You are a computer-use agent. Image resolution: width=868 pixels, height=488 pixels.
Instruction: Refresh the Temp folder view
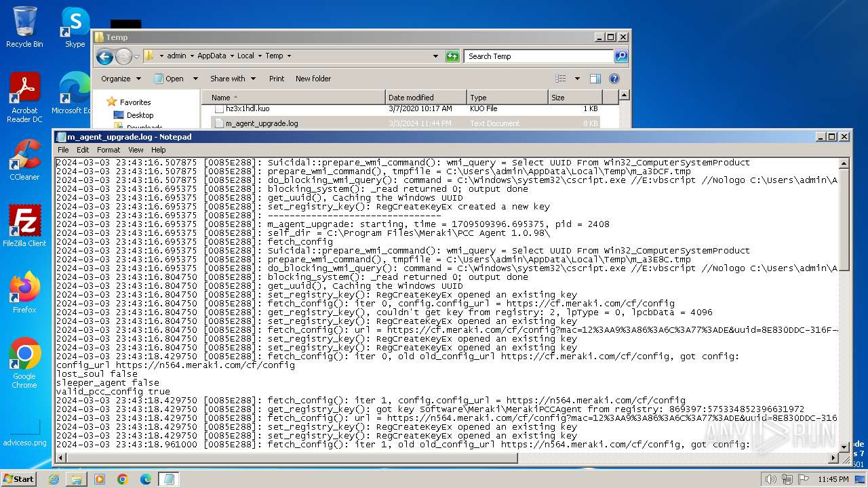tap(452, 56)
